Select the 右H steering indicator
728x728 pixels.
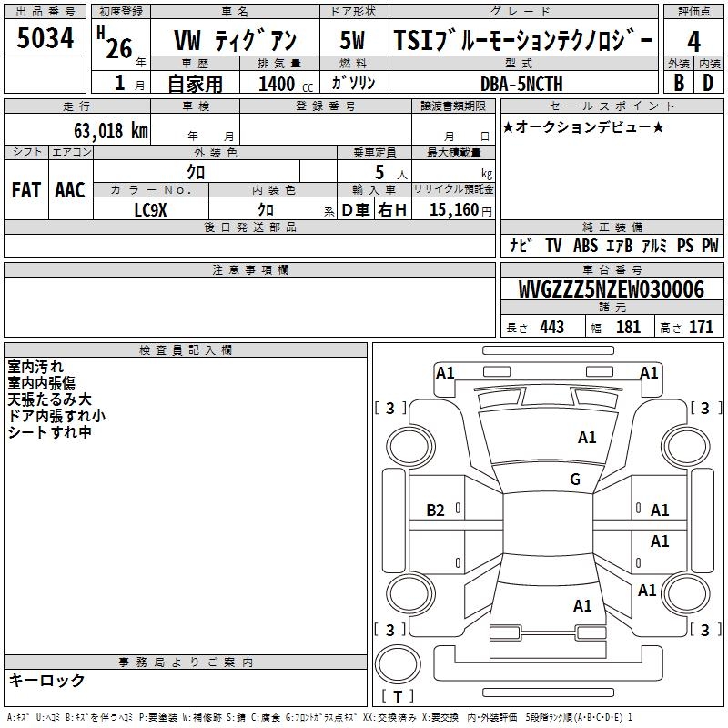click(x=392, y=210)
